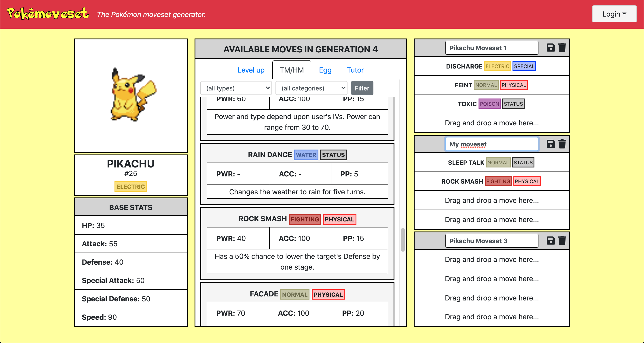Click the ELECTRIC badge on Discharge
Viewport: 644px width, 343px height.
point(497,66)
